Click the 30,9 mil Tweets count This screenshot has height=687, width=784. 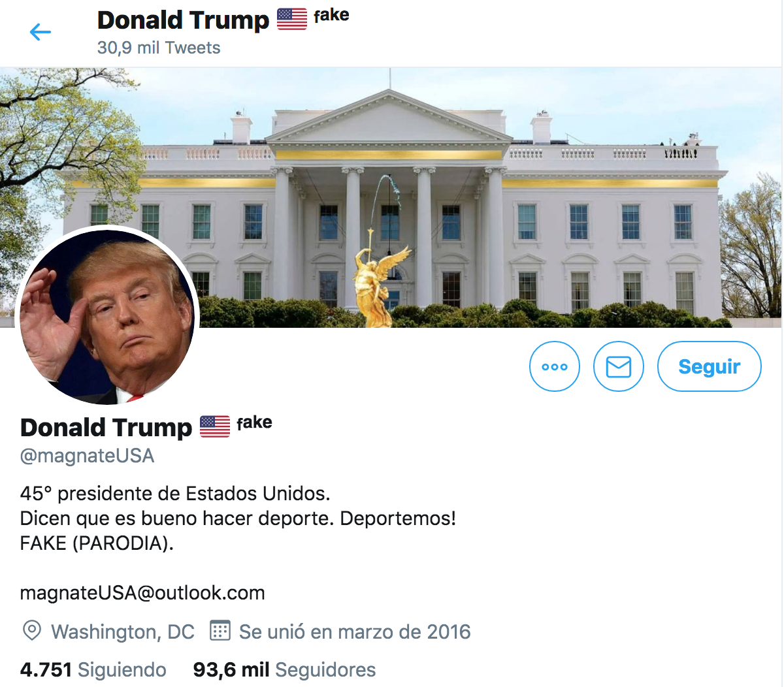(x=159, y=48)
